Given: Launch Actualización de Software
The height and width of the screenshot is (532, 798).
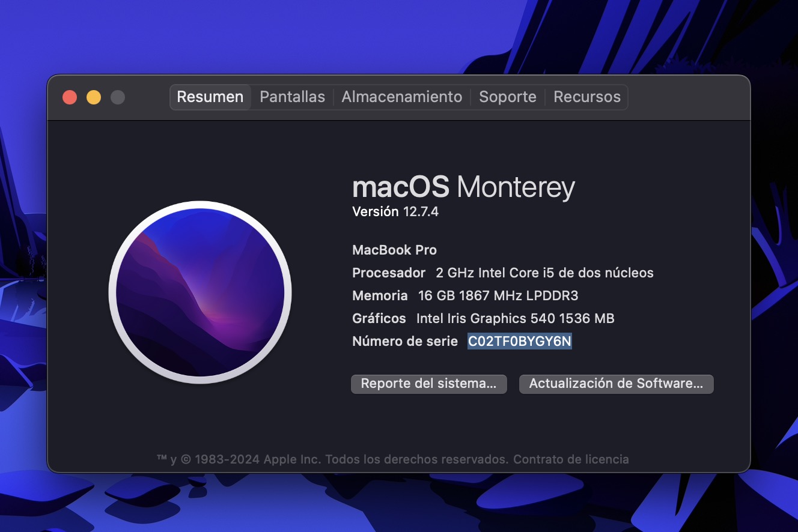Looking at the screenshot, I should pyautogui.click(x=616, y=384).
